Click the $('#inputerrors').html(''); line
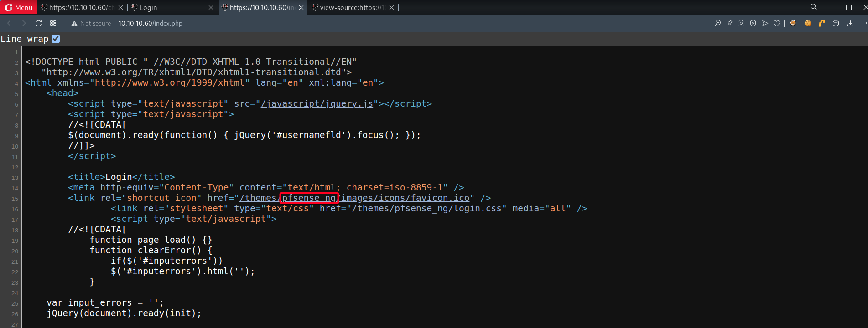This screenshot has width=868, height=328. (x=183, y=272)
